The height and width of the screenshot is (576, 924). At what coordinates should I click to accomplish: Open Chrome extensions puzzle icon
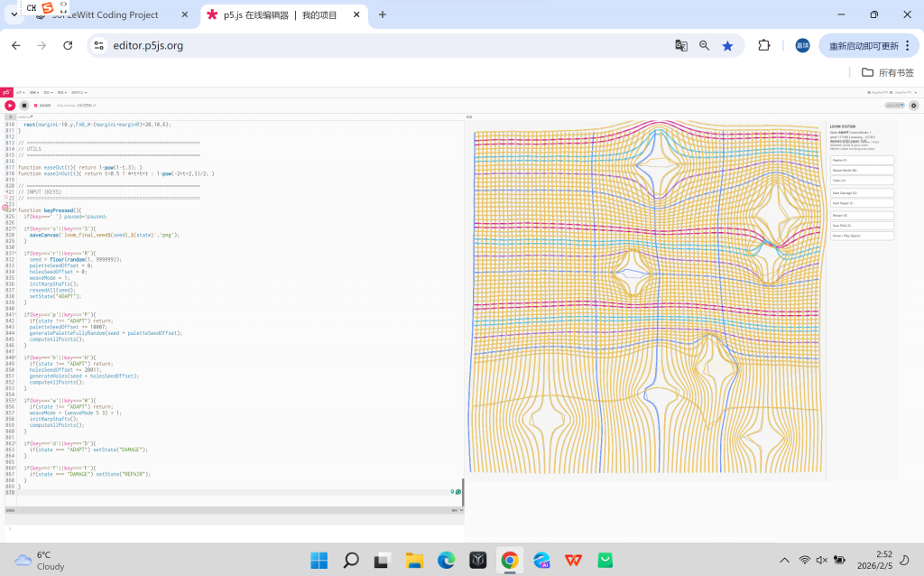point(764,45)
